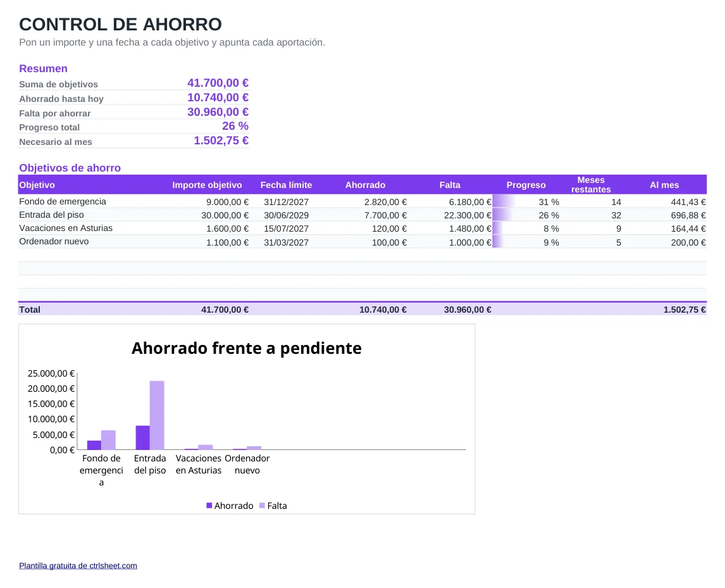
Task: Click the Progreso total value 26 %
Action: pos(235,126)
